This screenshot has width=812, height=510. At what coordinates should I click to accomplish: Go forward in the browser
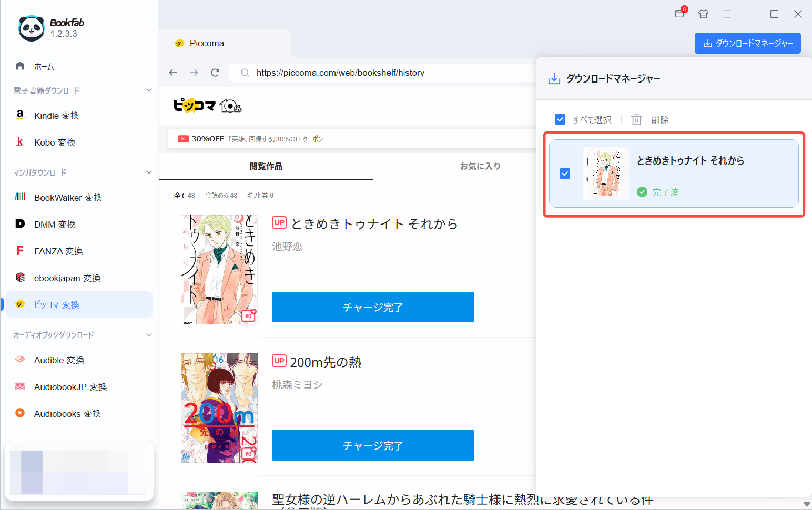pos(194,73)
